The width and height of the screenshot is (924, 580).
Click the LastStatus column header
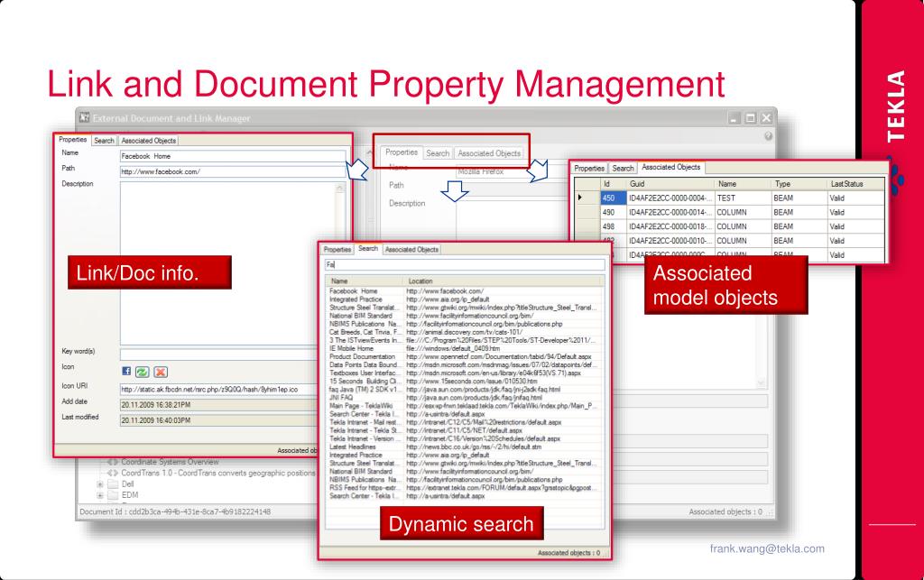click(855, 184)
